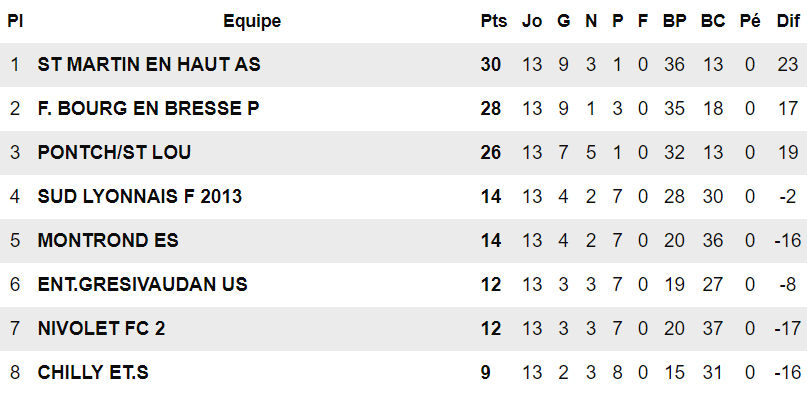Open ST MARTIN EN HAUT AS team
The height and width of the screenshot is (399, 807).
149,64
